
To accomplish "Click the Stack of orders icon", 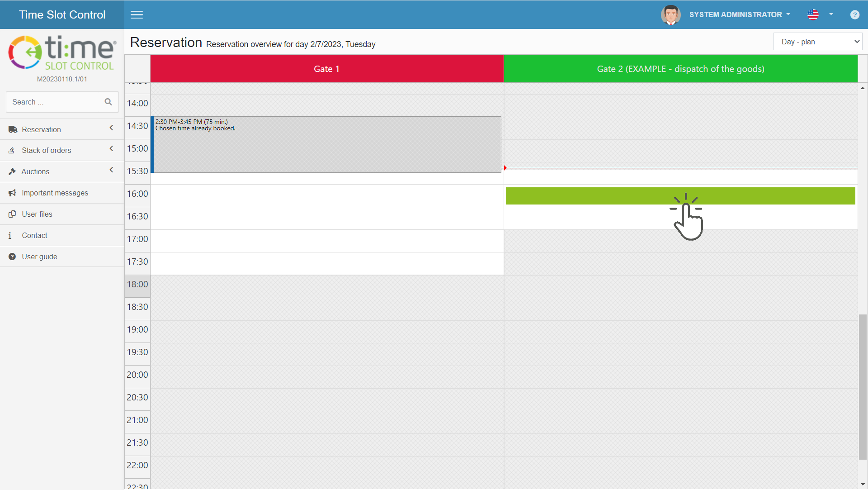I will point(12,150).
